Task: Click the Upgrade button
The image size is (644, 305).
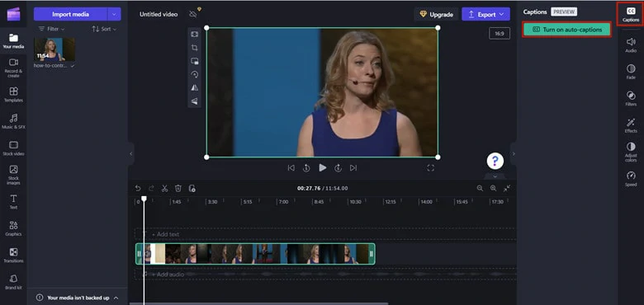Action: point(436,14)
